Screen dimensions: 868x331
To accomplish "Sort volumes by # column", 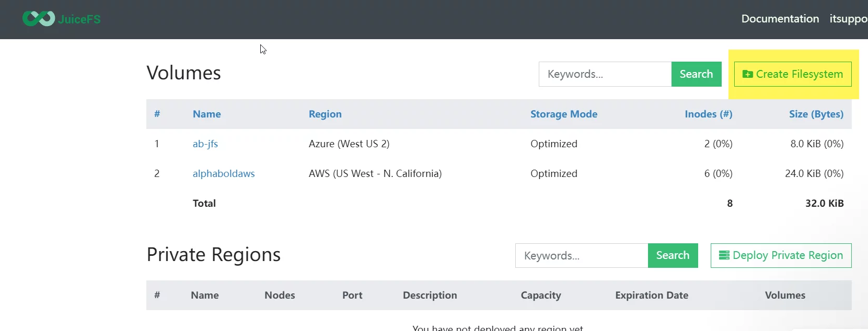I will (x=157, y=114).
